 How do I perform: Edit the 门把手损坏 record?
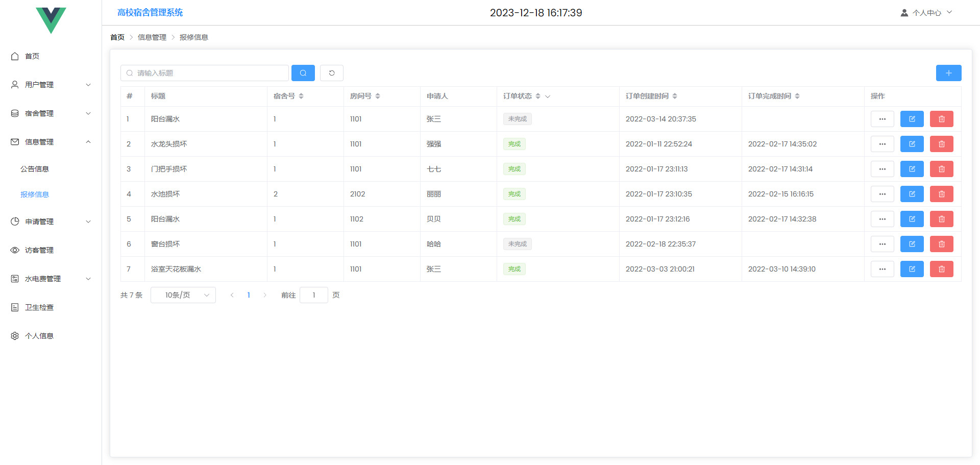click(912, 169)
